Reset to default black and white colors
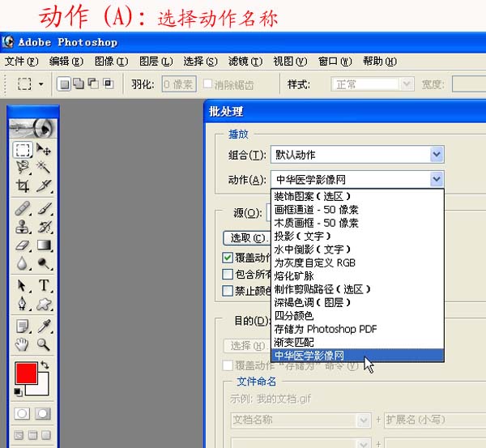Screen dimensions: 486x448 (x=19, y=392)
